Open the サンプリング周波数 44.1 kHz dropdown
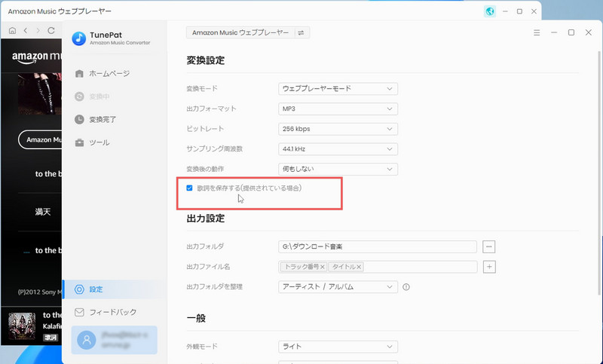603x364 pixels. 338,148
